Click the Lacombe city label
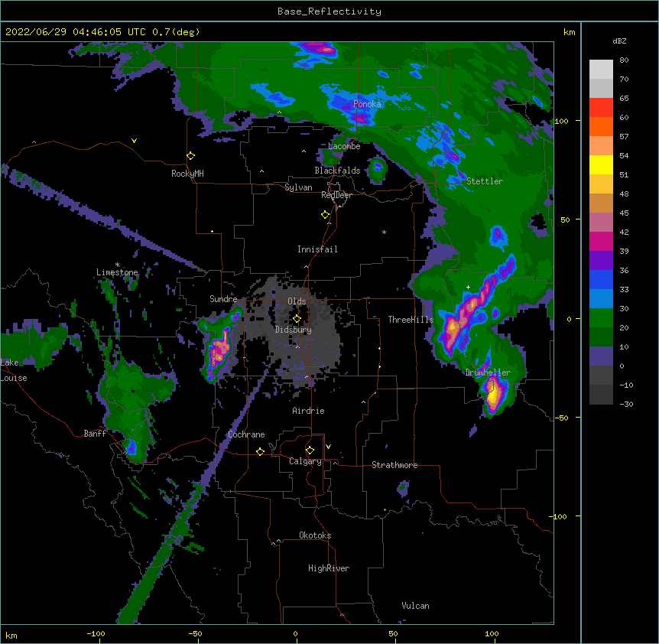 point(344,146)
